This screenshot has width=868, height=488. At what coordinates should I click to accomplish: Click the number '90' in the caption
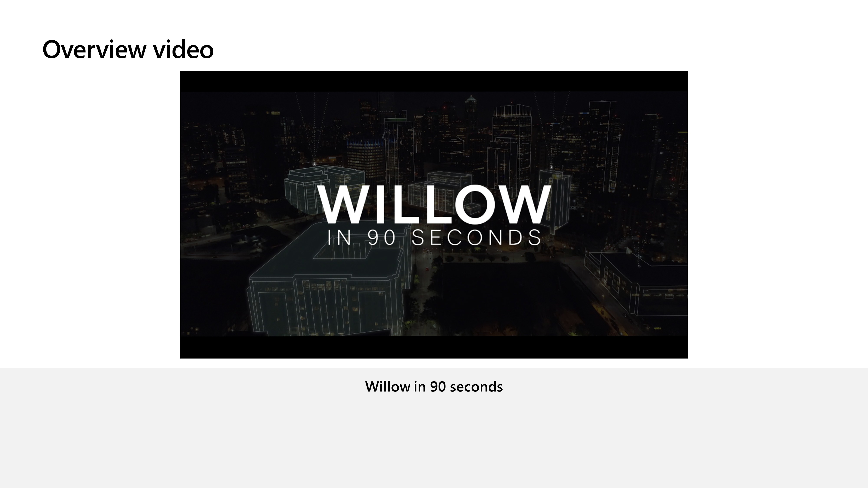[x=438, y=387]
